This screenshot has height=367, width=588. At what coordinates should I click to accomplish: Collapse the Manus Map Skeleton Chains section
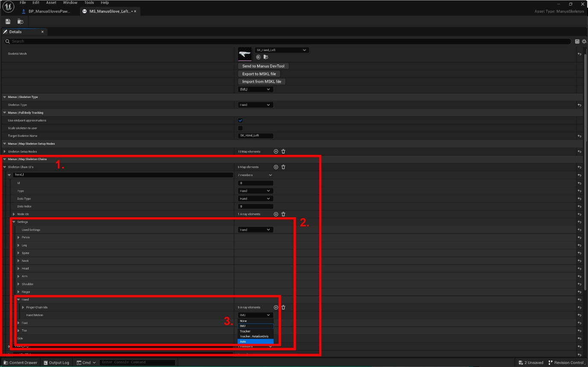5,159
